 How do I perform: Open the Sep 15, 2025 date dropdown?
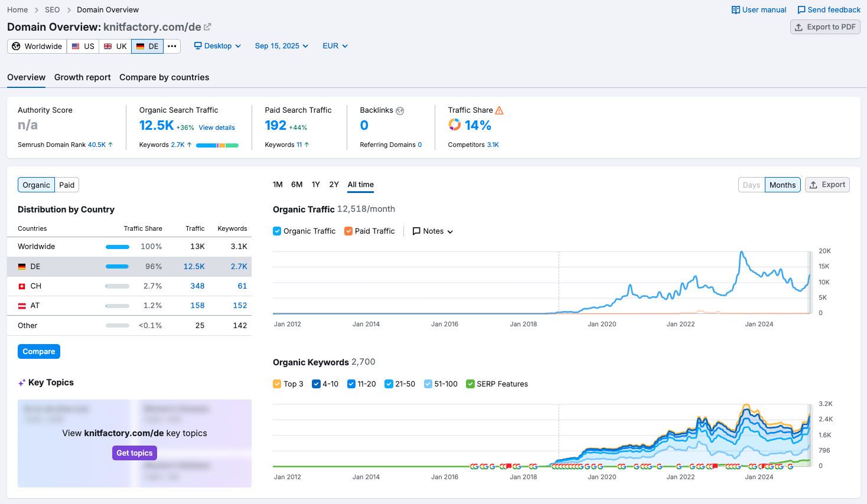coord(282,46)
